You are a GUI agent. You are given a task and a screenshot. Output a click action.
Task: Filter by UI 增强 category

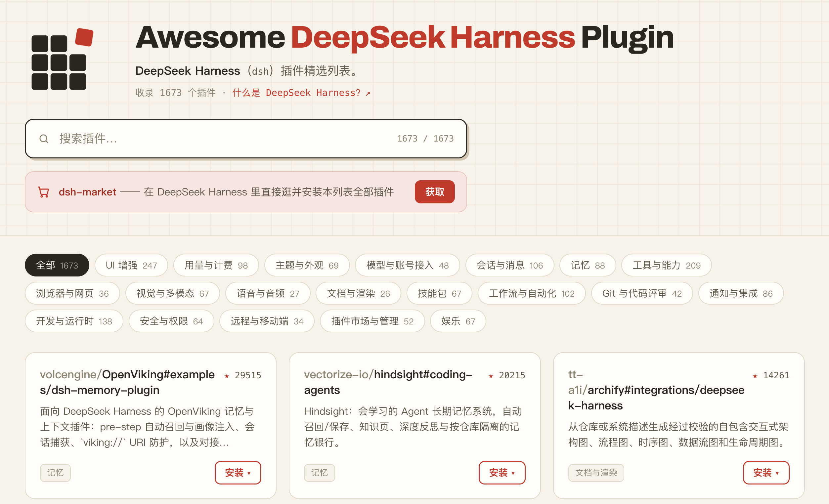131,265
